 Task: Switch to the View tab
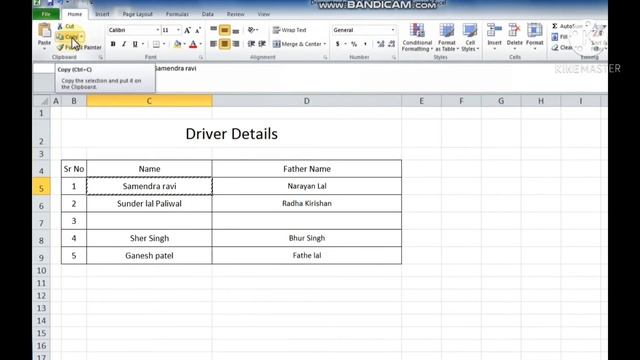coord(264,14)
